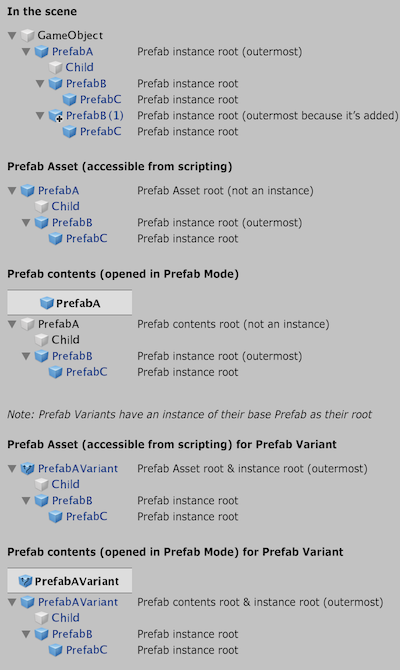Screen dimensions: 400x670
Task: Select PrefabB (1) label in the scene hierarchy
Action: pyautogui.click(x=94, y=116)
